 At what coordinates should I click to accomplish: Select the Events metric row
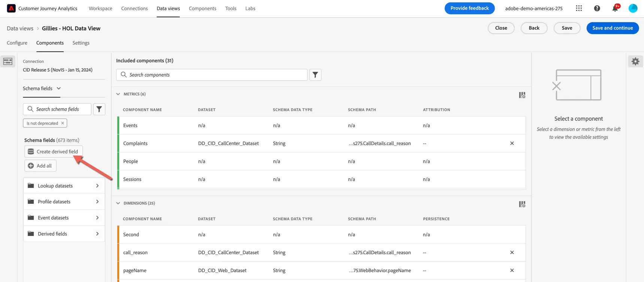click(321, 125)
